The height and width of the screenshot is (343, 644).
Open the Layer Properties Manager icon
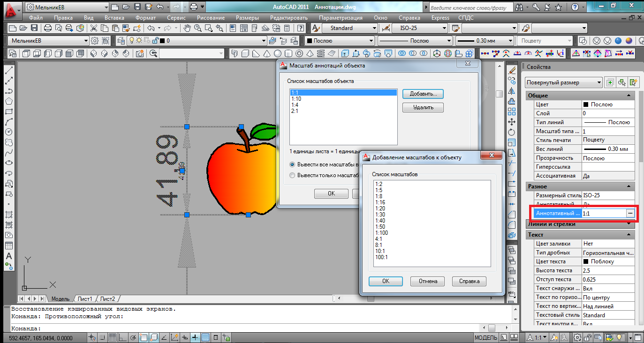121,41
